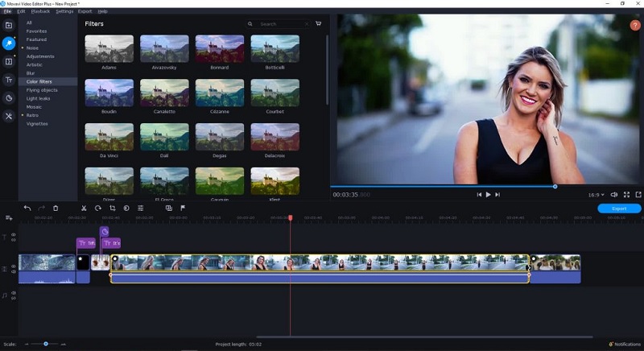The width and height of the screenshot is (644, 351).
Task: Click the red playhead marker on ruler
Action: [291, 217]
